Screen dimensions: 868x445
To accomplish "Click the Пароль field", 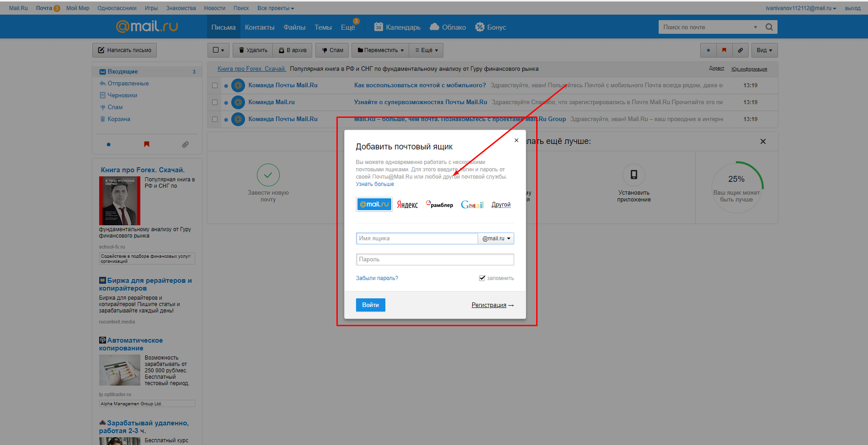I will pos(435,260).
